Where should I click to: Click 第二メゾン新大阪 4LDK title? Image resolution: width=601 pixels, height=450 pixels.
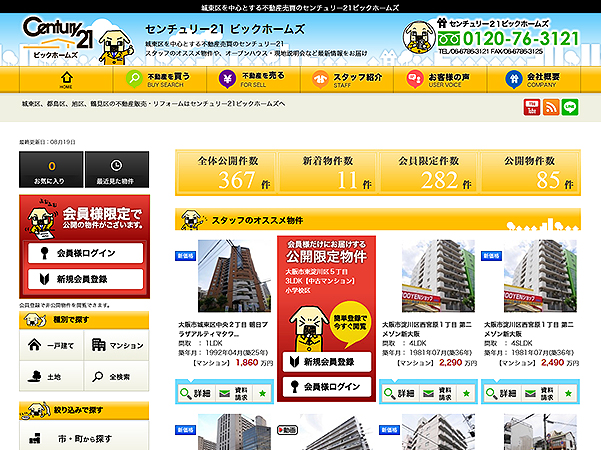(427, 329)
